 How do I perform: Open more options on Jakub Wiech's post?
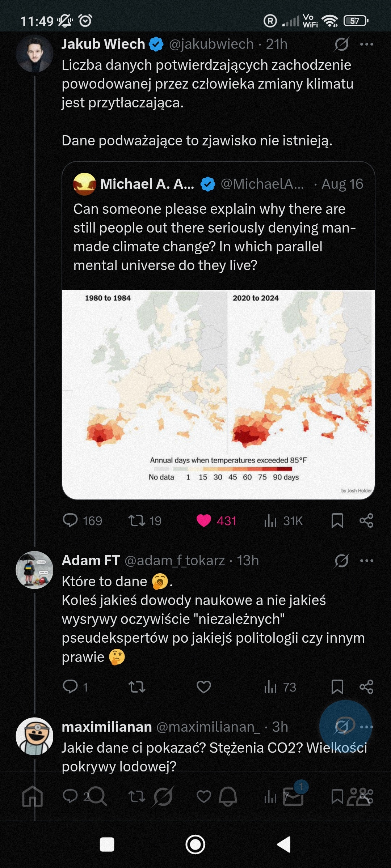point(366,44)
